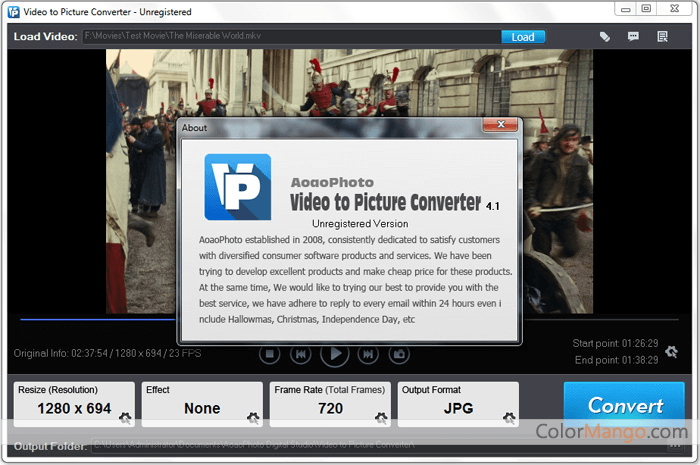Click the snapshot camera icon
The width and height of the screenshot is (700, 465).
pyautogui.click(x=400, y=354)
